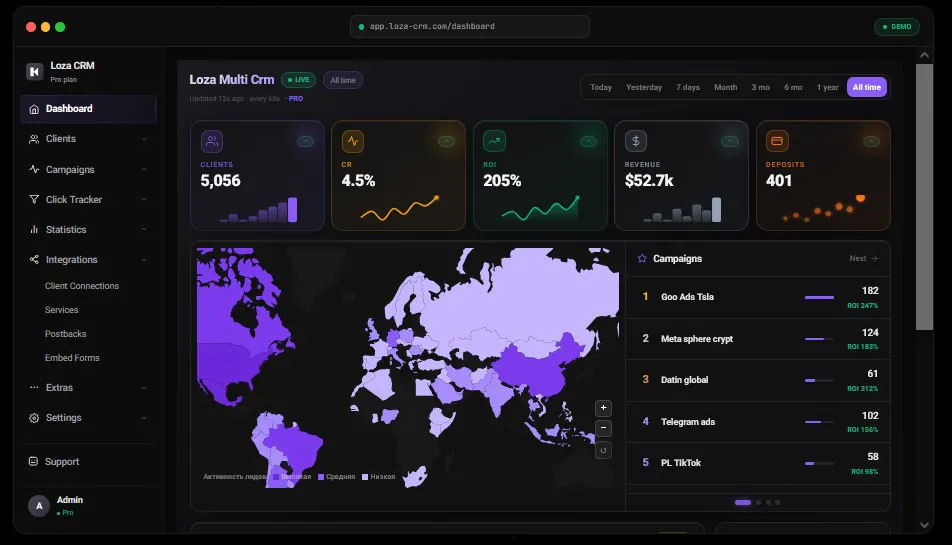Open Dashboard via its home icon

coord(34,109)
